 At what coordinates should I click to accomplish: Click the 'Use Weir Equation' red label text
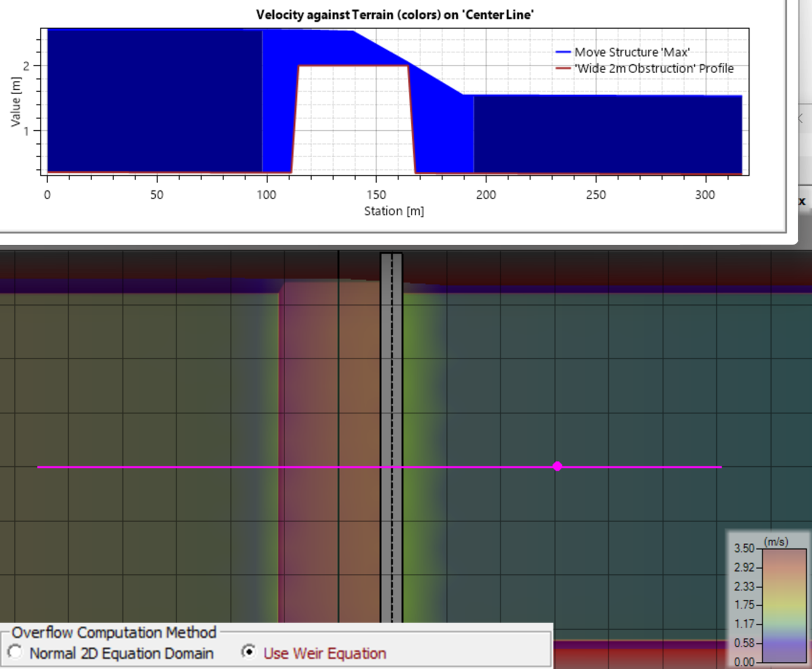(x=325, y=654)
